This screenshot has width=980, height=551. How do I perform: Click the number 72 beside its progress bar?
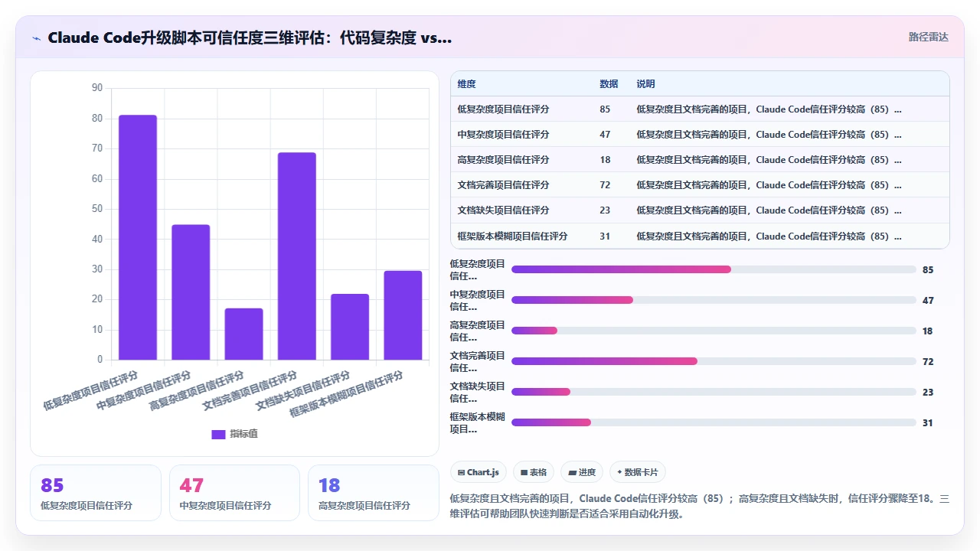click(x=928, y=362)
